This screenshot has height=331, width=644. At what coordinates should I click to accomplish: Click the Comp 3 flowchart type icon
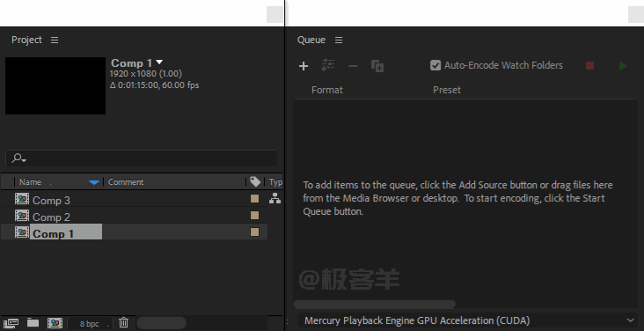click(275, 199)
